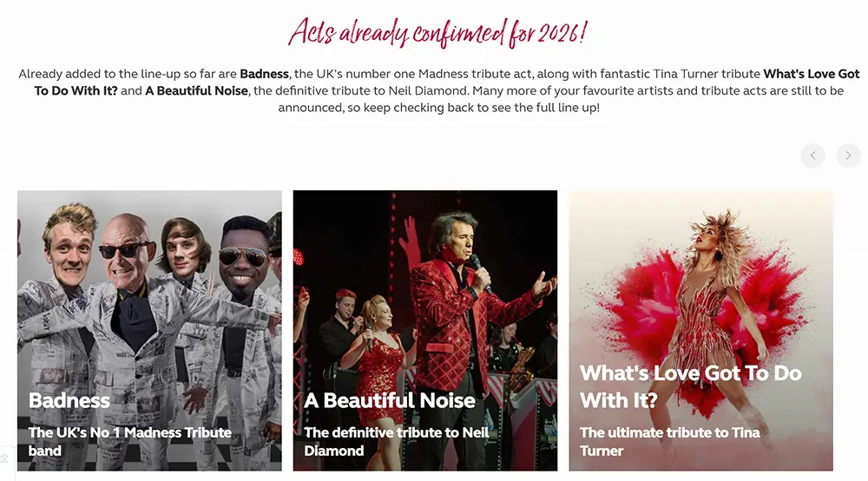The width and height of the screenshot is (868, 481).
Task: Select 'The UK's No 1 Madness Tribute band' caption
Action: [129, 441]
